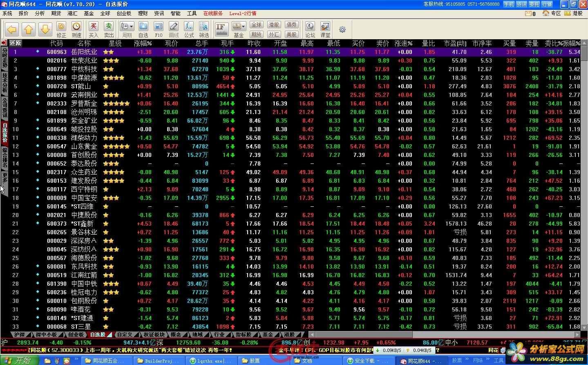Sort by the 涨幅% column header
The image size is (588, 365).
click(143, 43)
